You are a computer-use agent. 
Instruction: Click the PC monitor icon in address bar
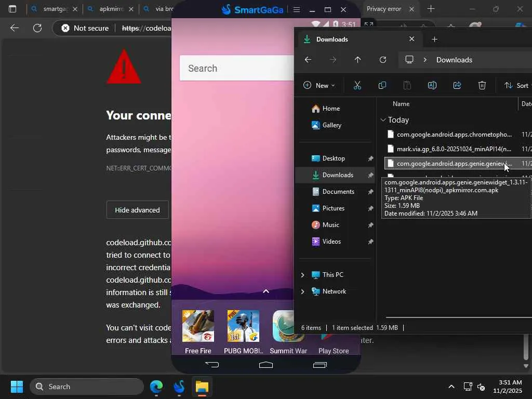coord(409,60)
